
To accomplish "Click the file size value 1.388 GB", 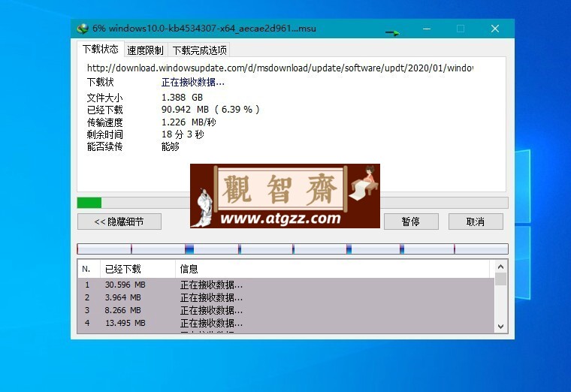I will pyautogui.click(x=182, y=98).
